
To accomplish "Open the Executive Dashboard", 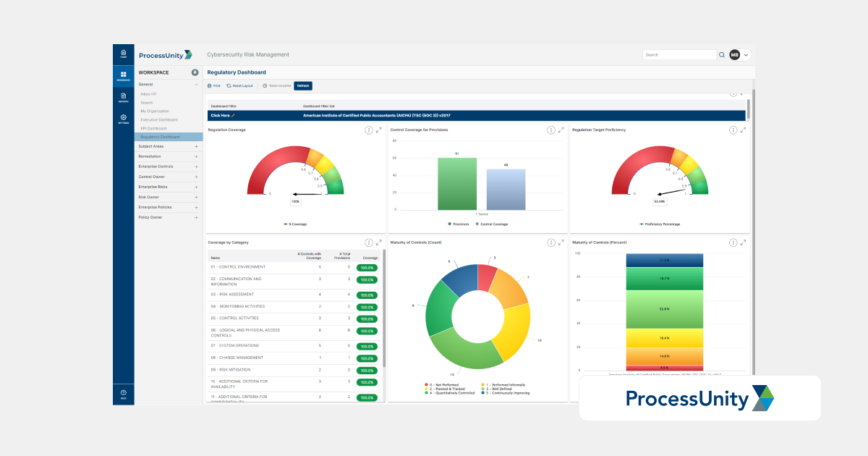I will 158,119.
